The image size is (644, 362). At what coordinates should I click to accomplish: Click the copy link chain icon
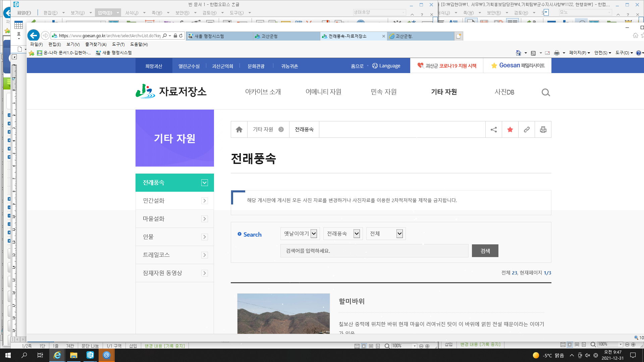click(x=527, y=130)
